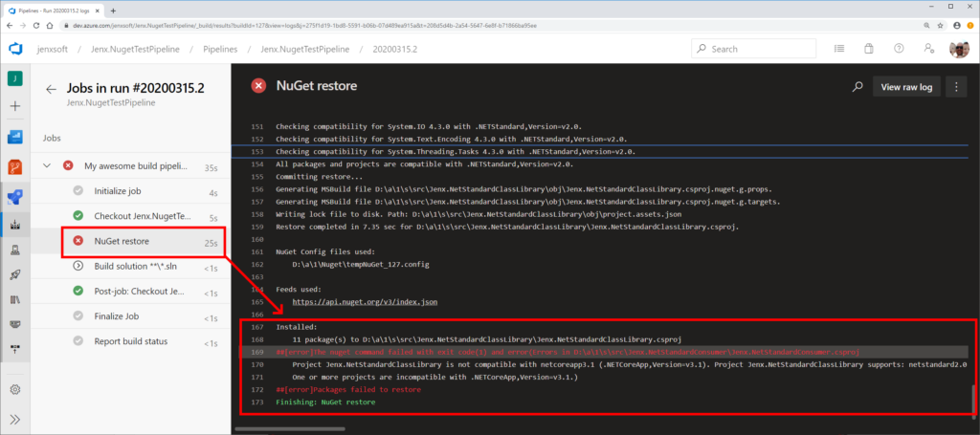Open Deployment groups icon in the sidebar
This screenshot has height=435, width=980.
point(15,348)
